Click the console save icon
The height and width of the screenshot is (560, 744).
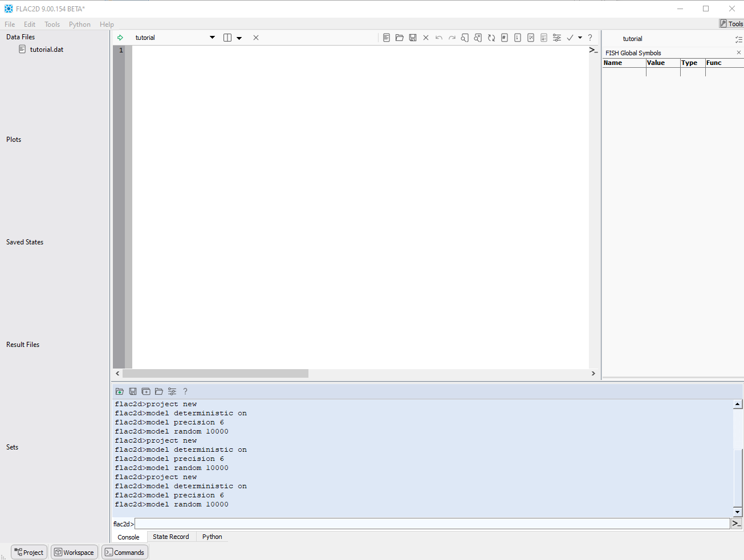133,391
